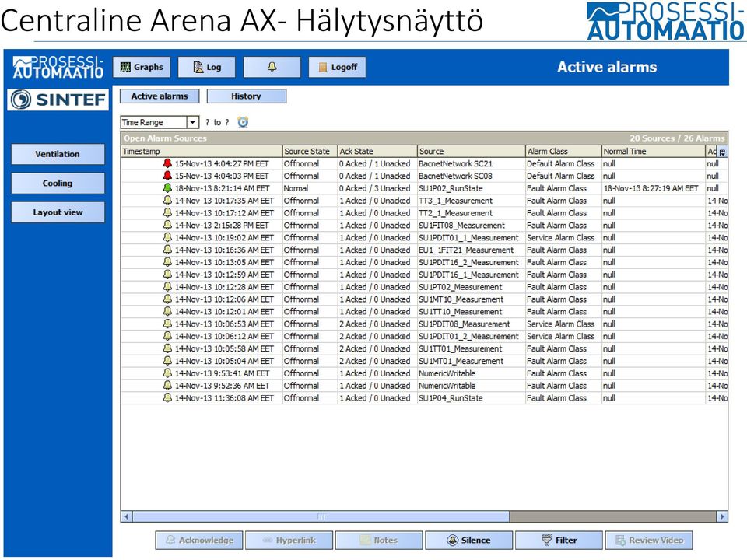The height and width of the screenshot is (560, 747).
Task: Click Service Alarm Class for SU1PDIT08_Measurement
Action: click(x=561, y=324)
